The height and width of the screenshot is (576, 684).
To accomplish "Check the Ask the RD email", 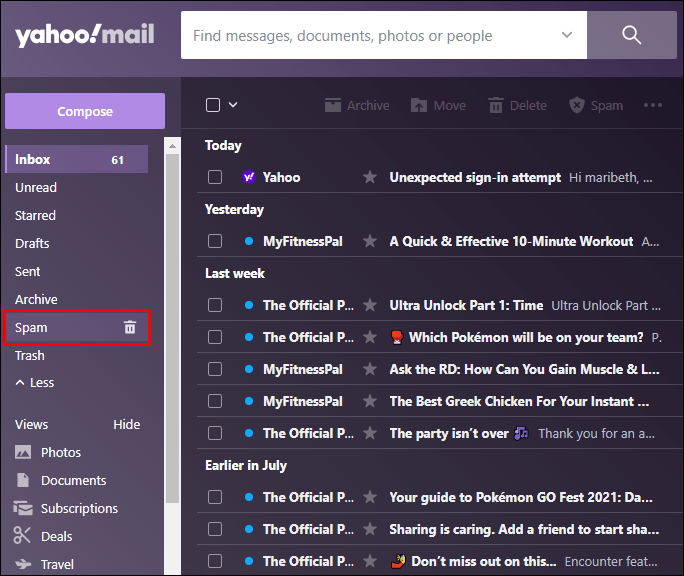I will point(215,369).
